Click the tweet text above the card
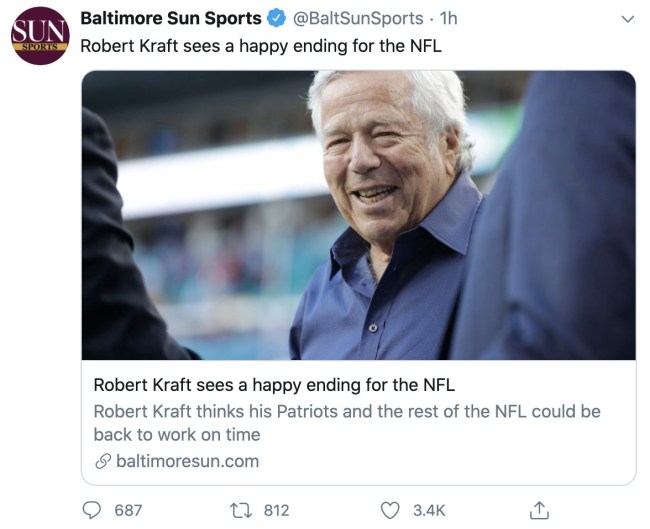 [260, 45]
